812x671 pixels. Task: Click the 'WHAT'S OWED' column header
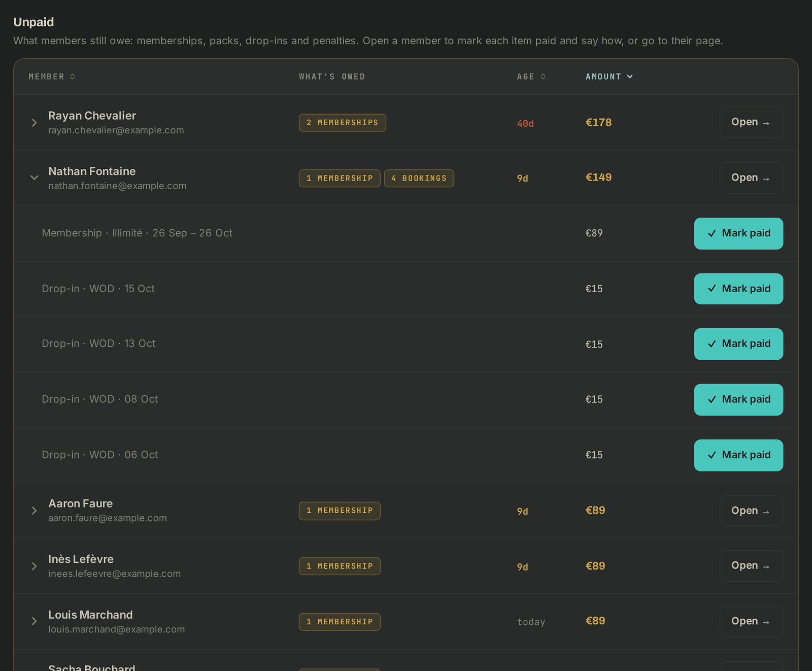(332, 77)
